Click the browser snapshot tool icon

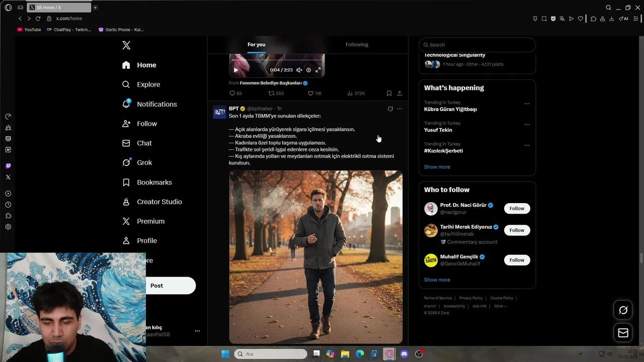[544, 19]
